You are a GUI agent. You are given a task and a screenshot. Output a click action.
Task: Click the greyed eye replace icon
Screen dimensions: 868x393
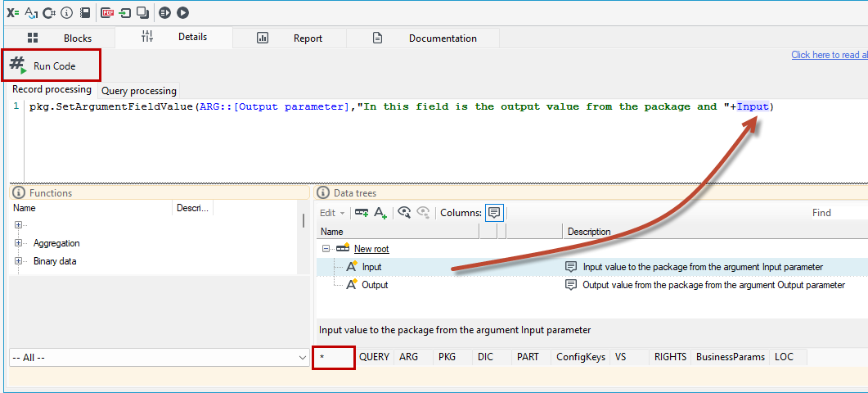click(424, 213)
